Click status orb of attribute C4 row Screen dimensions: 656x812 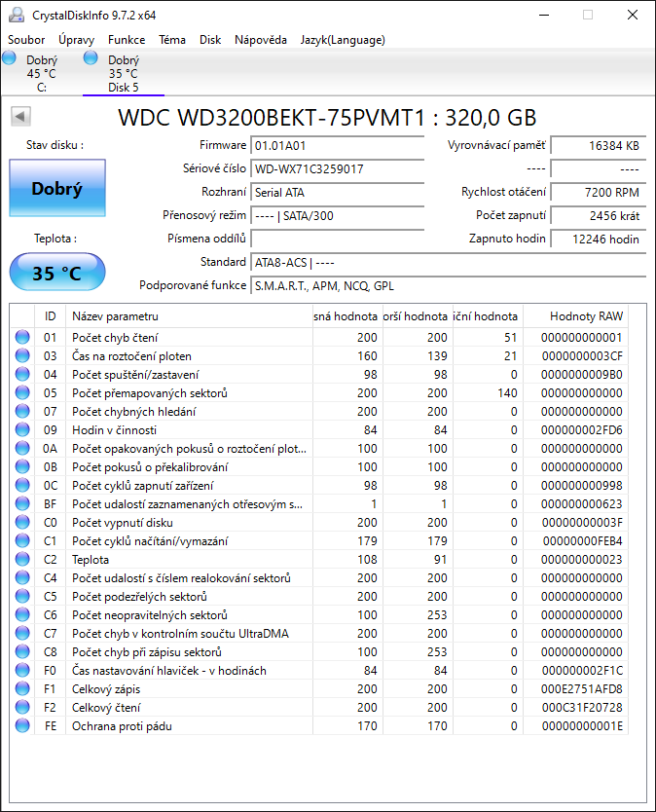[22, 577]
